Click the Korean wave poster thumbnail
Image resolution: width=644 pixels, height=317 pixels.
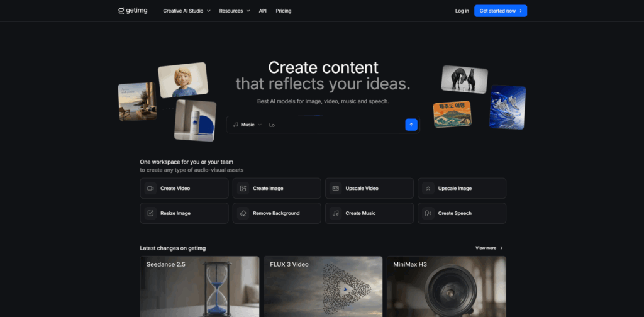point(452,114)
